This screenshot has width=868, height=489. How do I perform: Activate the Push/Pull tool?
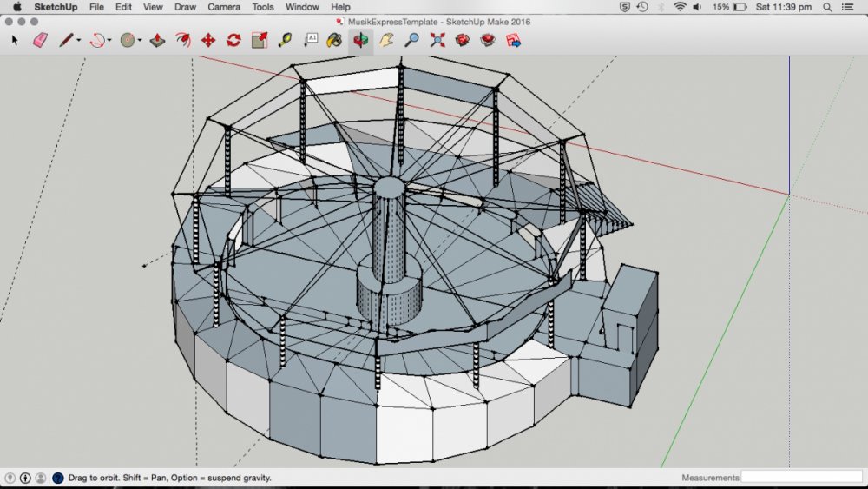[157, 40]
